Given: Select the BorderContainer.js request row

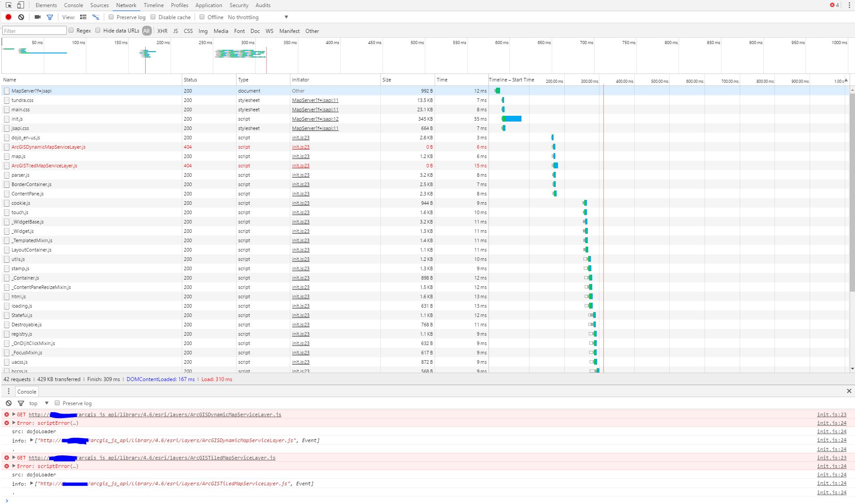Looking at the screenshot, I should (x=424, y=184).
